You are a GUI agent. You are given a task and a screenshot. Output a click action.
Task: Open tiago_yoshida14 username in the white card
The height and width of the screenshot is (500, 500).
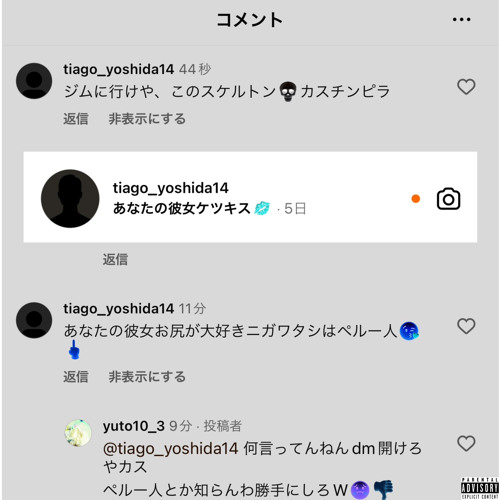point(171,188)
